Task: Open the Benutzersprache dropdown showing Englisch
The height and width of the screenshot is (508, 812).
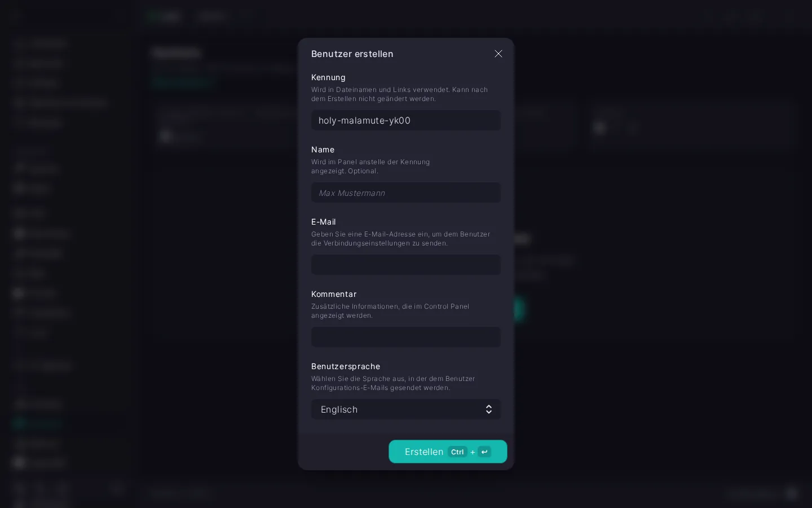Action: [x=406, y=409]
